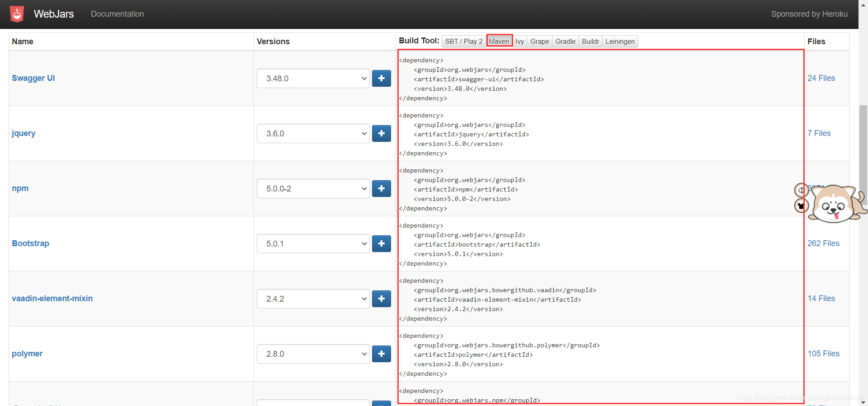Open Bootstrap version dropdown 5.0.1

[x=313, y=243]
